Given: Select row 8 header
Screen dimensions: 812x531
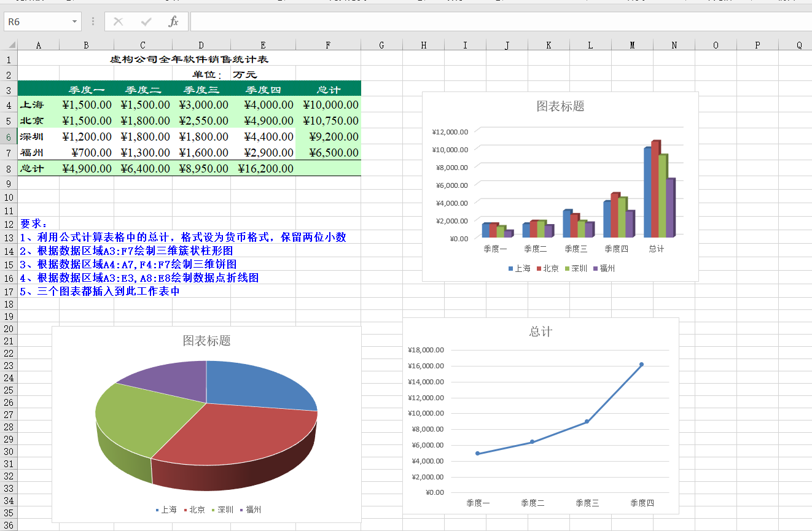Looking at the screenshot, I should pos(9,168).
